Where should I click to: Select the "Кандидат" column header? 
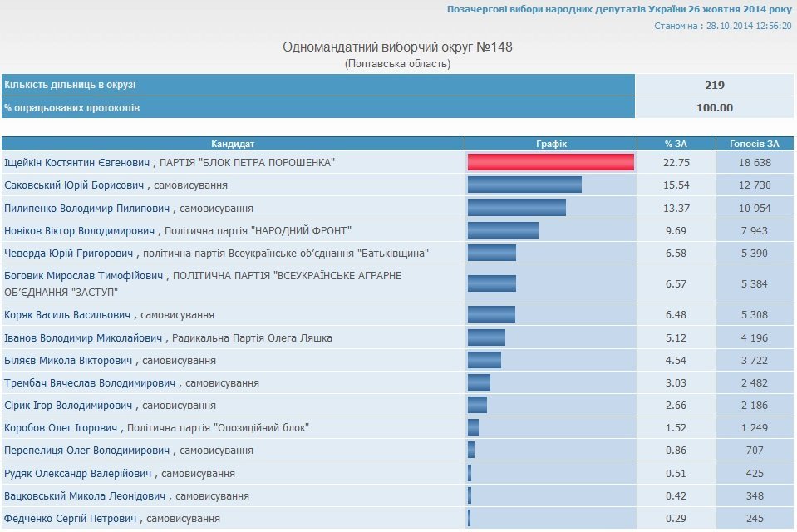[x=233, y=142]
